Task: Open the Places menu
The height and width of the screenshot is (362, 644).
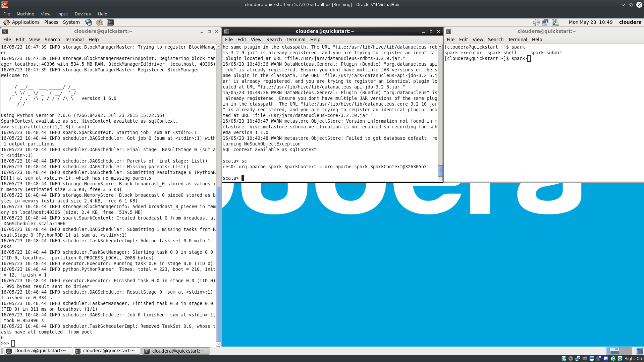Action: coord(51,22)
